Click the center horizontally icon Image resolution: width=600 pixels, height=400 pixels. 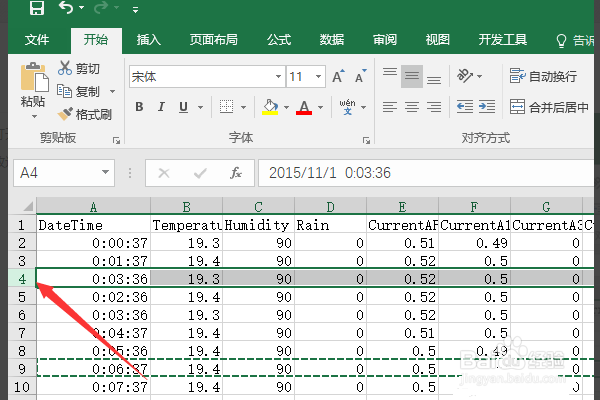tap(412, 107)
